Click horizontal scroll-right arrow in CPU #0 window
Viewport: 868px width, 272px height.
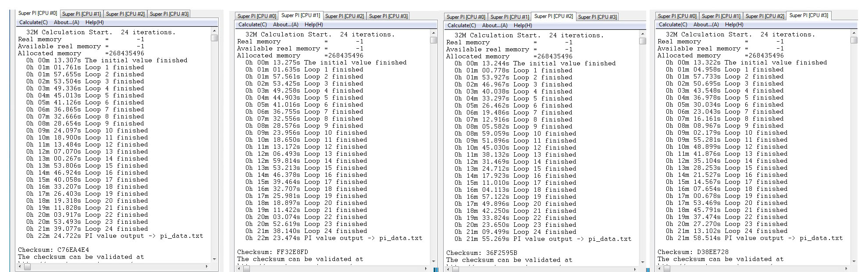coord(206,266)
